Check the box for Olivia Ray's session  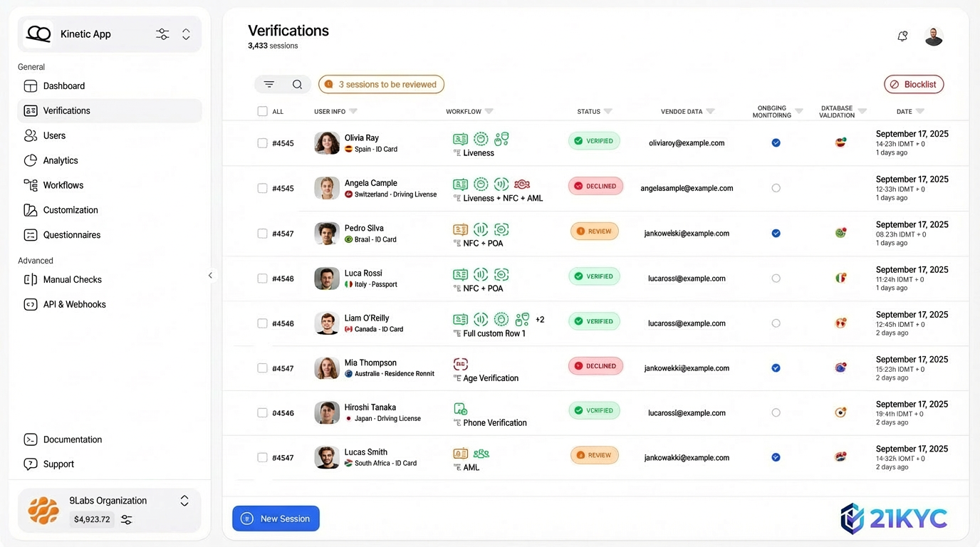click(262, 143)
